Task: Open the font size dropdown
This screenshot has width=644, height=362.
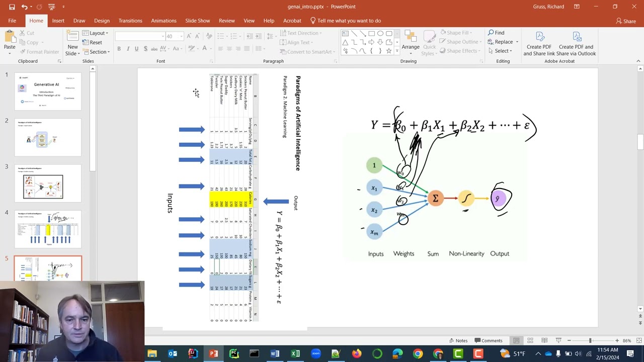Action: coord(182,36)
